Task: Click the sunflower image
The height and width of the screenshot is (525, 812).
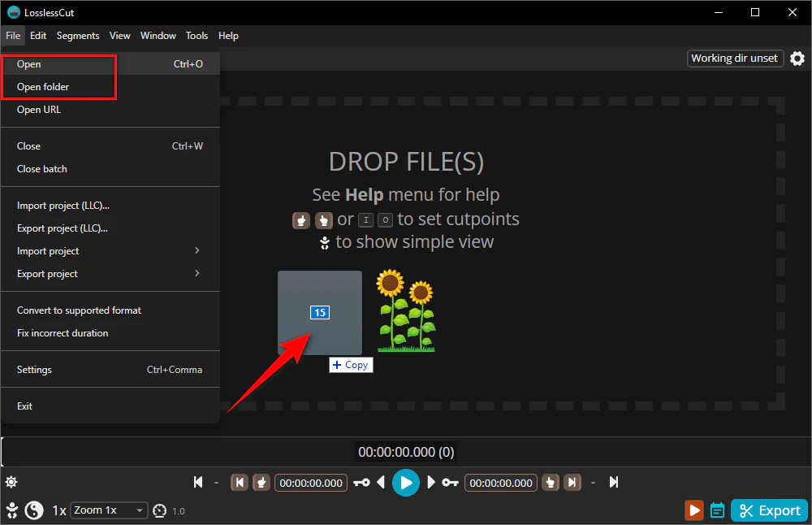Action: coord(407,311)
